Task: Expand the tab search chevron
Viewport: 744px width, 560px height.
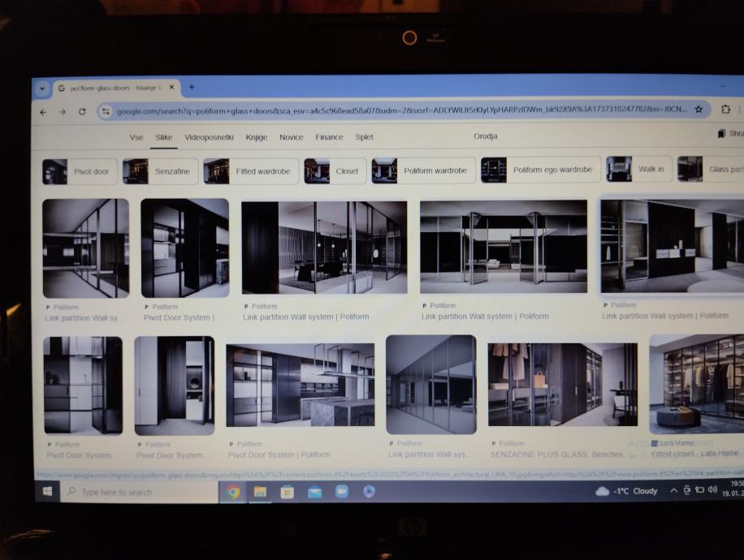Action: point(42,88)
